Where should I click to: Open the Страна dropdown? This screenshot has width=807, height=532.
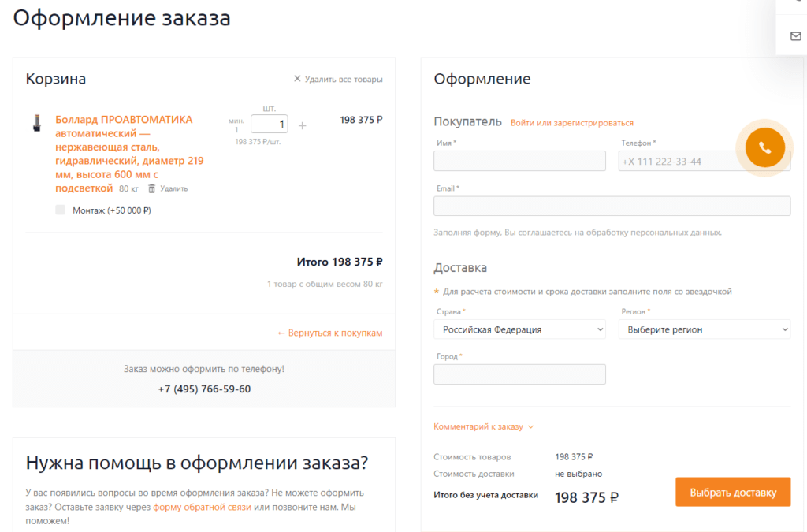coord(519,329)
